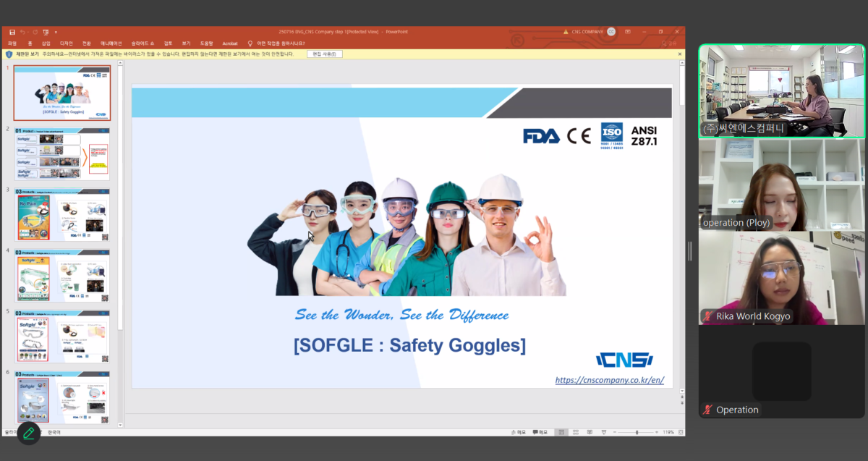Click the Save icon in title bar

12,32
